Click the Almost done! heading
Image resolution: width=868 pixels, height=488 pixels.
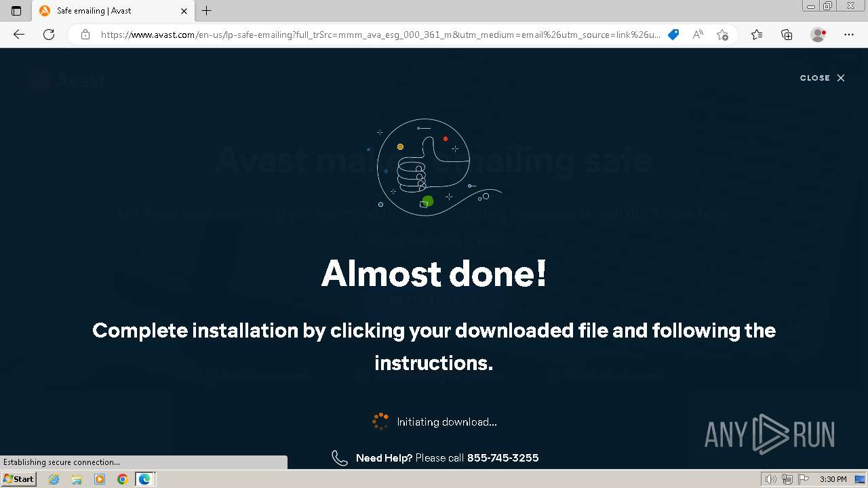coord(434,273)
